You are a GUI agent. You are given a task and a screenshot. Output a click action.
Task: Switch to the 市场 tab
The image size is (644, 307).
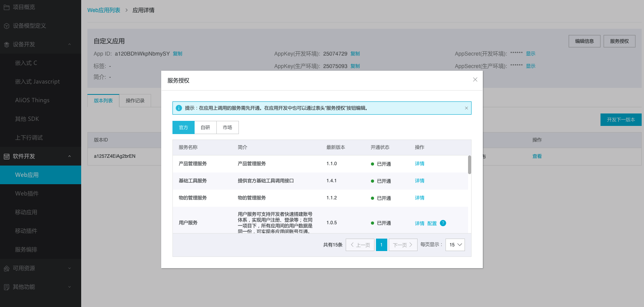228,127
